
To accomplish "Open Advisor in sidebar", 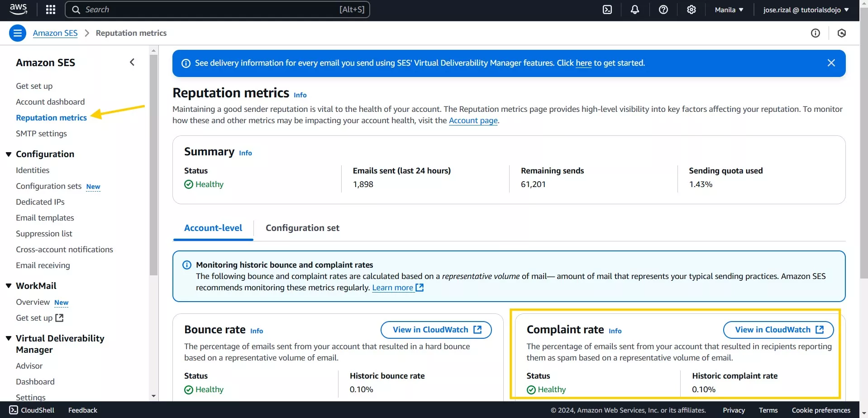I will [29, 366].
